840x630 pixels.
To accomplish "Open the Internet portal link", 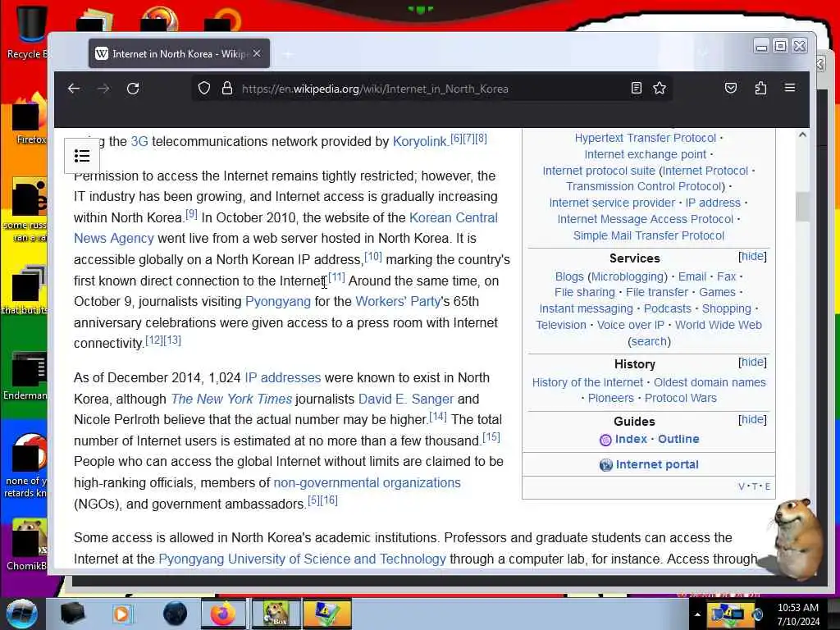I will click(657, 464).
